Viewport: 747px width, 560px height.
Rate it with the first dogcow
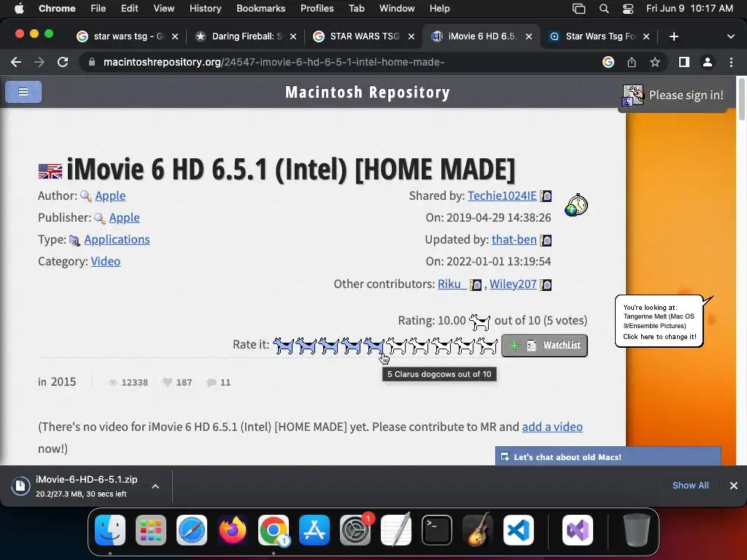pyautogui.click(x=284, y=346)
